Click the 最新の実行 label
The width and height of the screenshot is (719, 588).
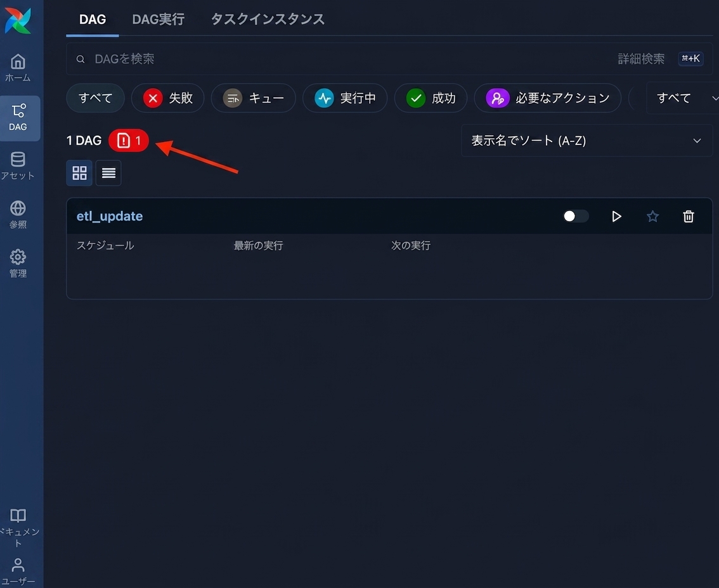tap(258, 246)
